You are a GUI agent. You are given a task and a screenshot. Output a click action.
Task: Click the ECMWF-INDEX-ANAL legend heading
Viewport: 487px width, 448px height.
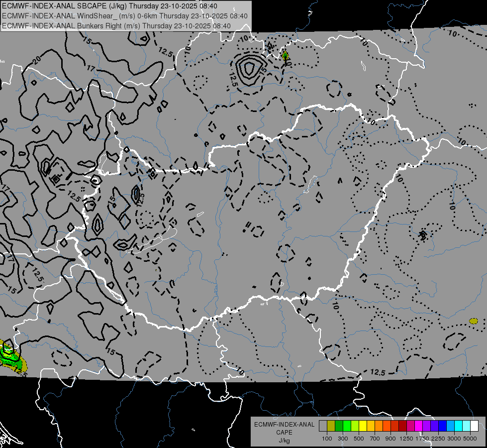tap(284, 425)
